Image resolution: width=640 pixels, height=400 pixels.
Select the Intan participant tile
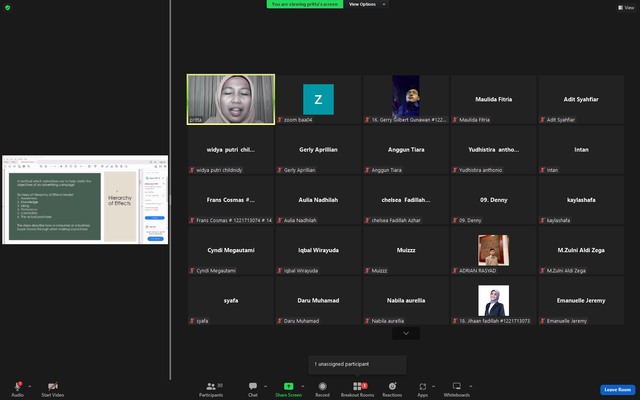pyautogui.click(x=581, y=150)
